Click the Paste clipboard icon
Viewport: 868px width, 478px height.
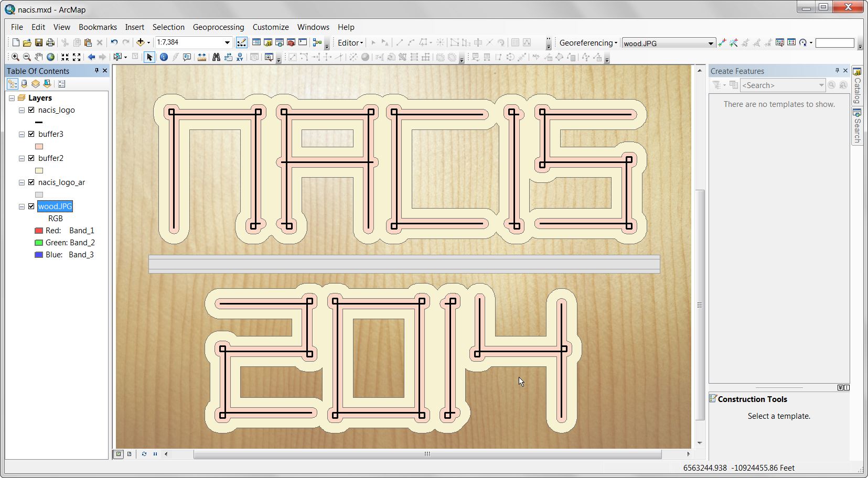(x=88, y=42)
